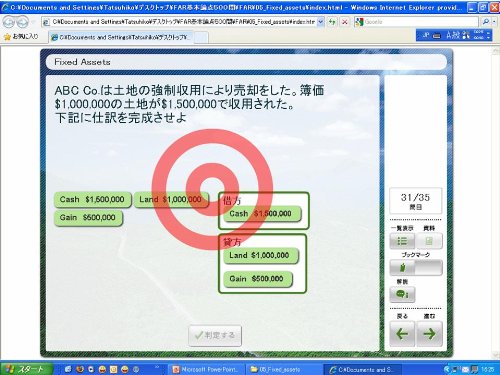Open the search options dropdown arrow

(x=494, y=22)
